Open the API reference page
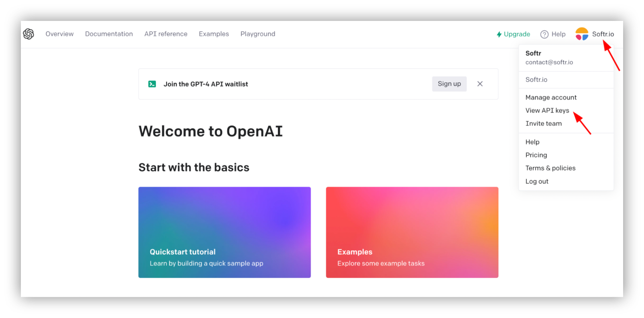Viewport: 644px width, 318px height. pyautogui.click(x=166, y=34)
